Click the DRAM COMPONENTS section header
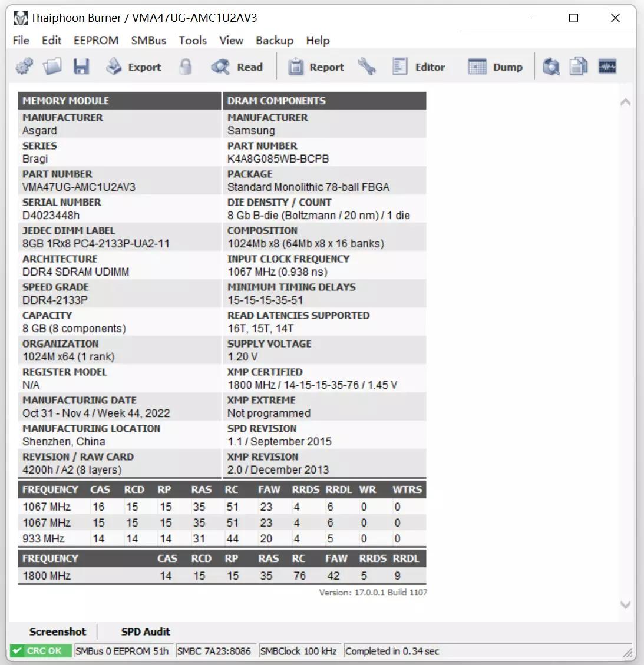Screen dimensions: 644x665 click(x=325, y=101)
